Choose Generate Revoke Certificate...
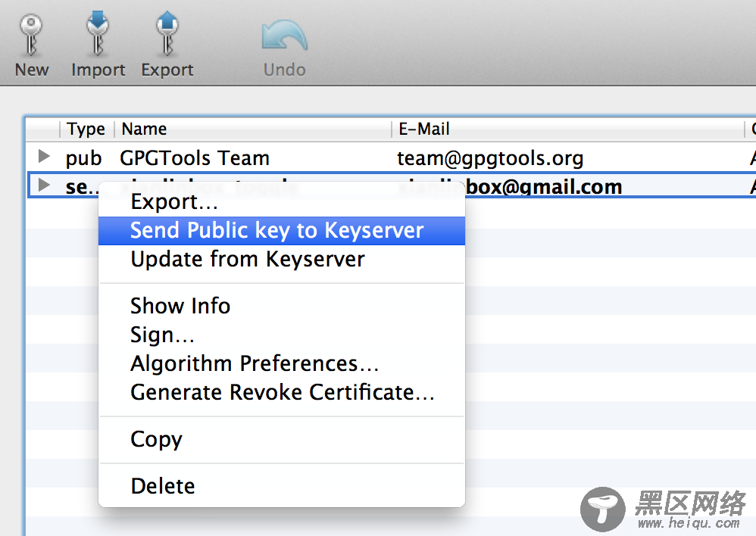The image size is (756, 536). (x=282, y=392)
